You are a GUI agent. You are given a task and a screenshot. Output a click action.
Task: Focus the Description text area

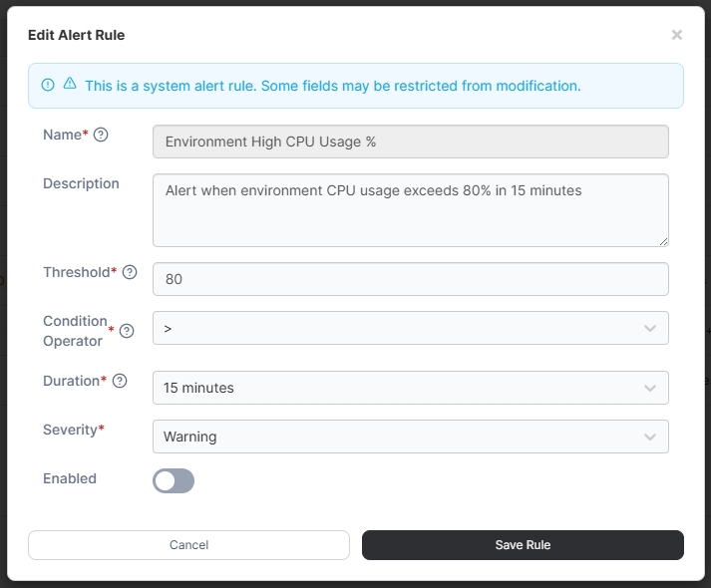410,210
